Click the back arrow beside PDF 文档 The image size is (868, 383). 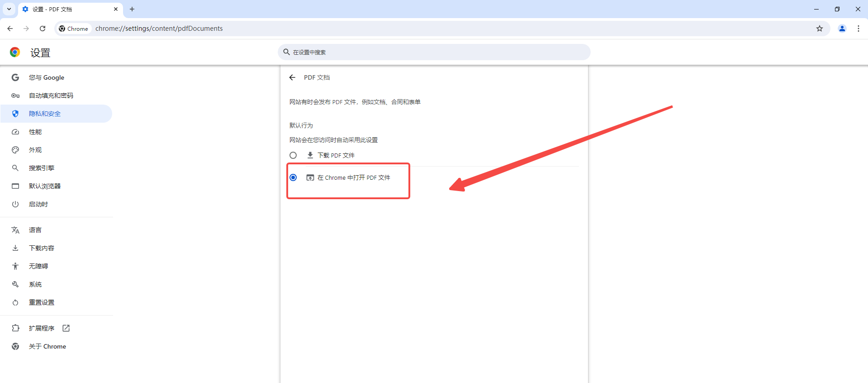pos(293,77)
